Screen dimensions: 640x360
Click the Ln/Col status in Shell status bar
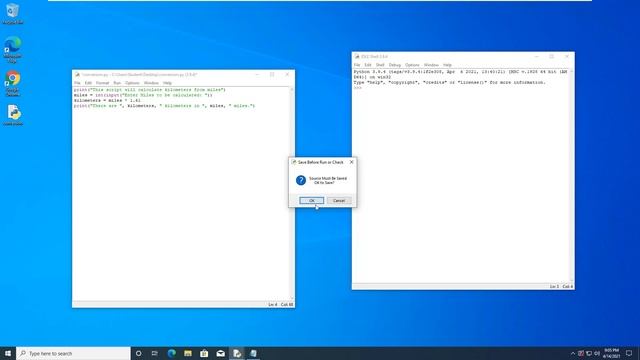(x=561, y=287)
